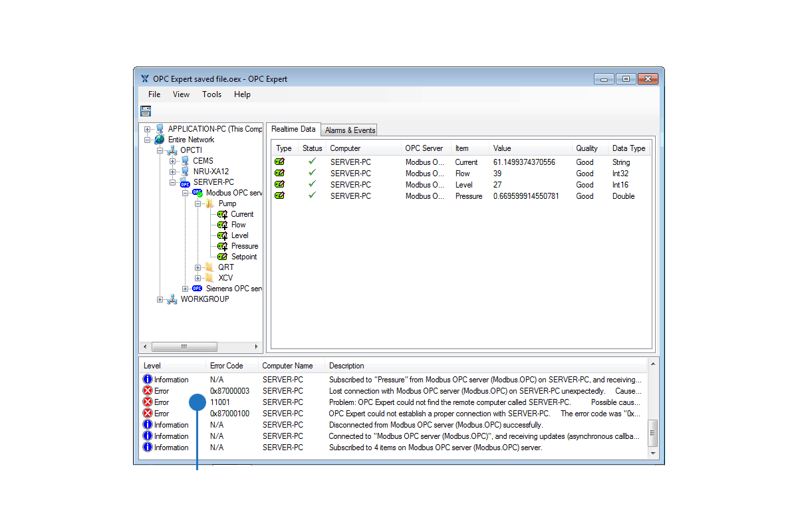
Task: Click the Entire Network globe icon
Action: (x=160, y=140)
